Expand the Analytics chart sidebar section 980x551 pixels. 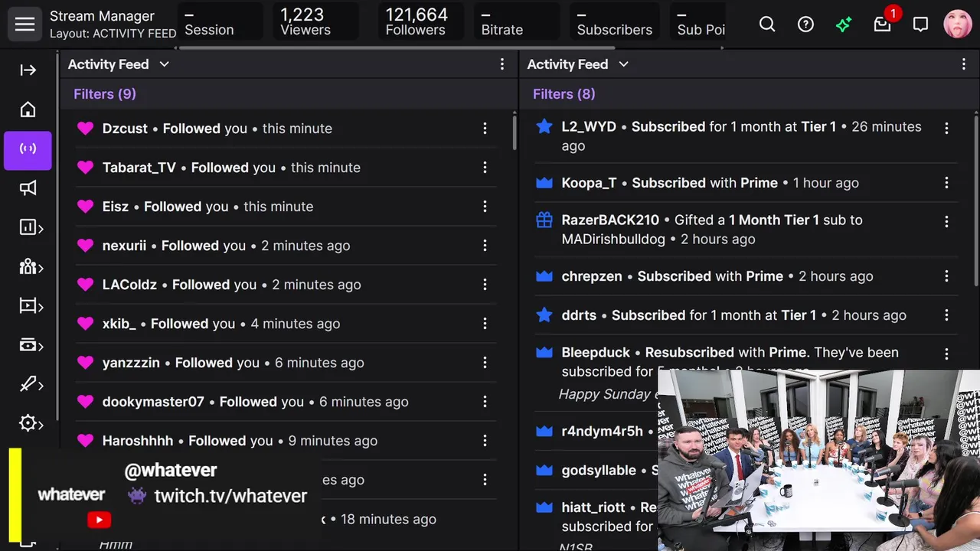(31, 227)
